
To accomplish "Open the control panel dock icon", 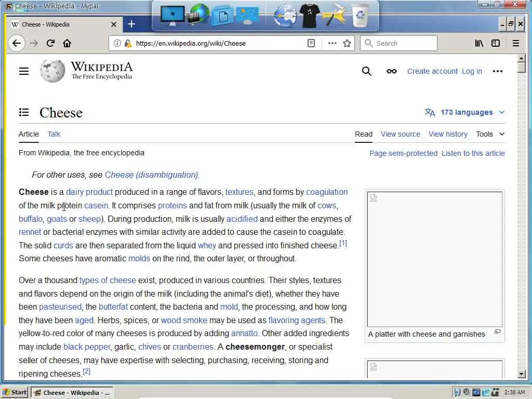I will click(x=248, y=16).
